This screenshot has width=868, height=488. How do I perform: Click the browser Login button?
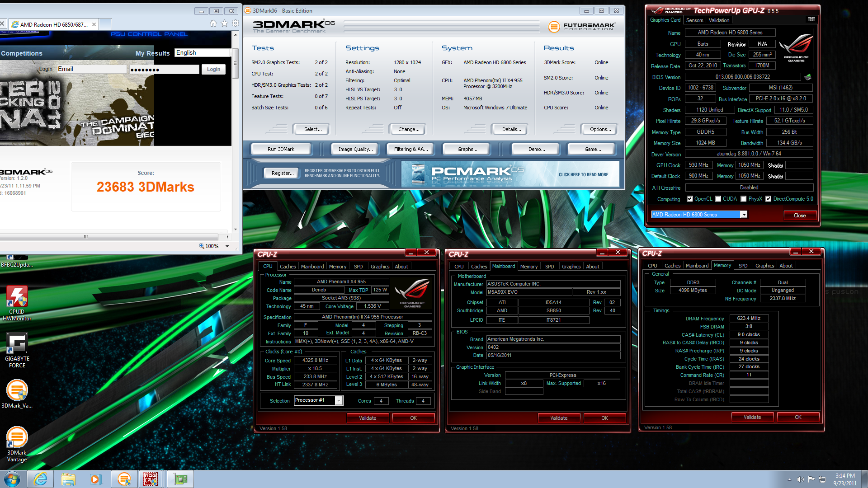[213, 69]
